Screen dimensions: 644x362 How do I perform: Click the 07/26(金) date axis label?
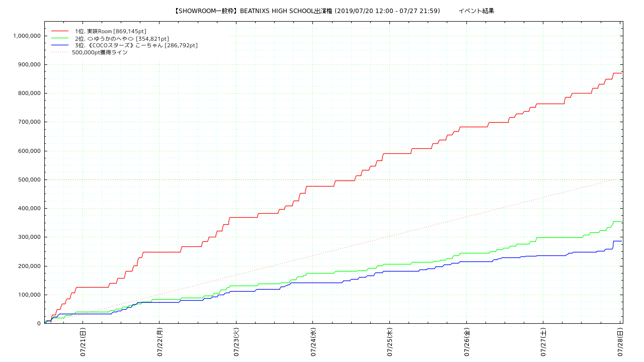click(466, 342)
